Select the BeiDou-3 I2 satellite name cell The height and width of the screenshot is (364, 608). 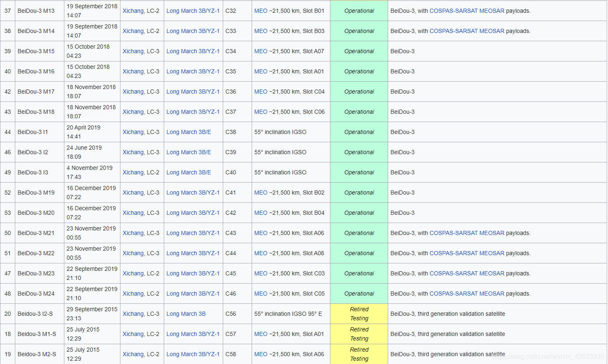pyautogui.click(x=40, y=152)
